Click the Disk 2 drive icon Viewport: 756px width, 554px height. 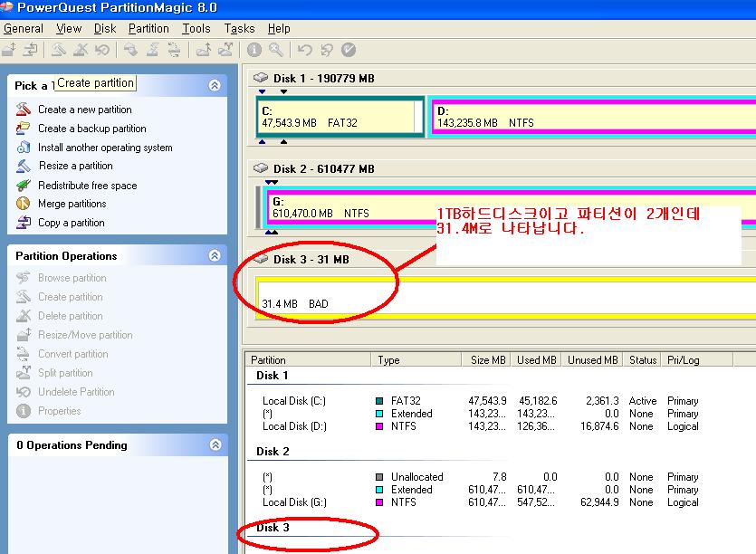pyautogui.click(x=261, y=167)
